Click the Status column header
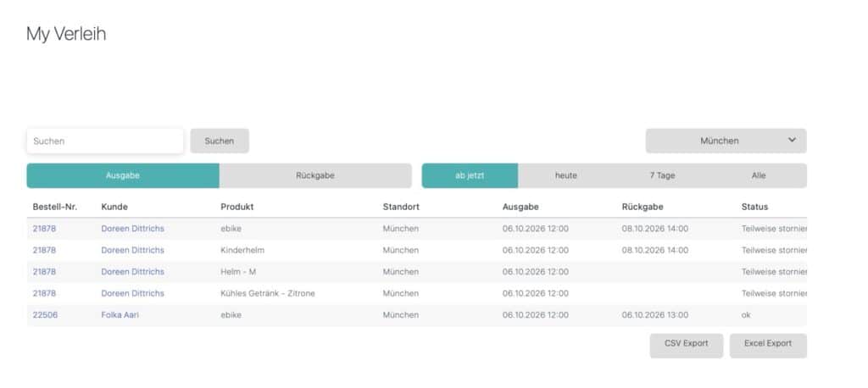The width and height of the screenshot is (868, 388). pyautogui.click(x=754, y=207)
